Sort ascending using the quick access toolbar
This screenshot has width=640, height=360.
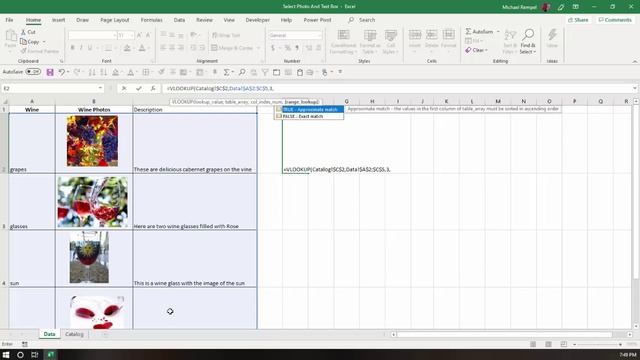point(92,72)
